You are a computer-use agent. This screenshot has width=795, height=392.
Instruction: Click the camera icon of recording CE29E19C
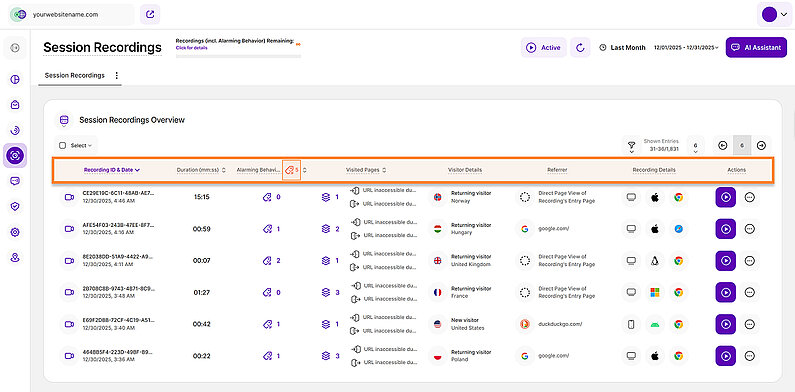[x=69, y=197]
